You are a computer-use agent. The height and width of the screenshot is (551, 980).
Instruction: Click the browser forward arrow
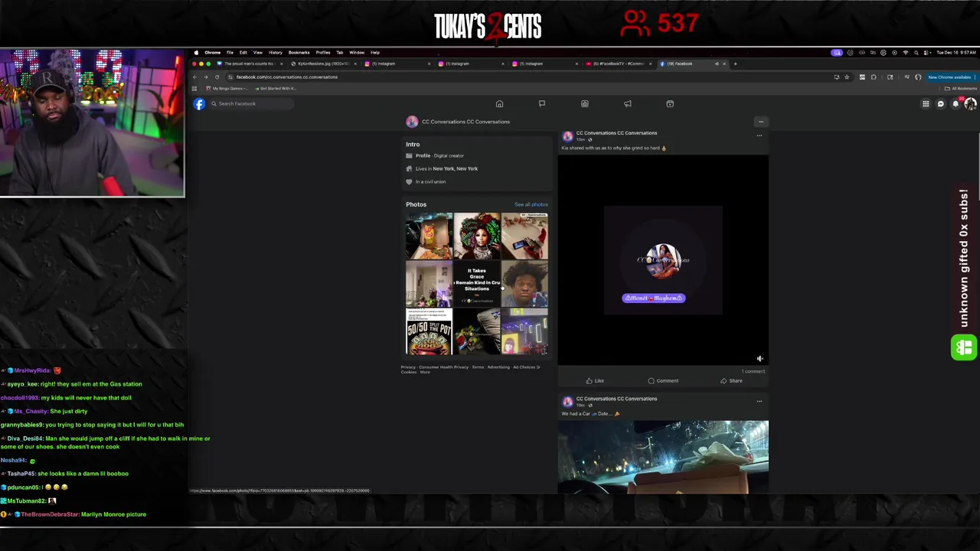click(205, 77)
